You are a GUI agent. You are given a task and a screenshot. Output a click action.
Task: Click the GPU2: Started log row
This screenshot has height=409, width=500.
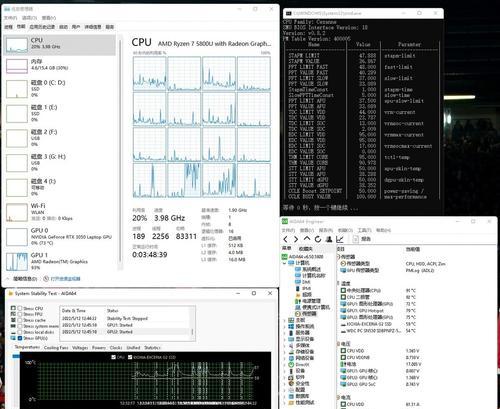(x=125, y=332)
